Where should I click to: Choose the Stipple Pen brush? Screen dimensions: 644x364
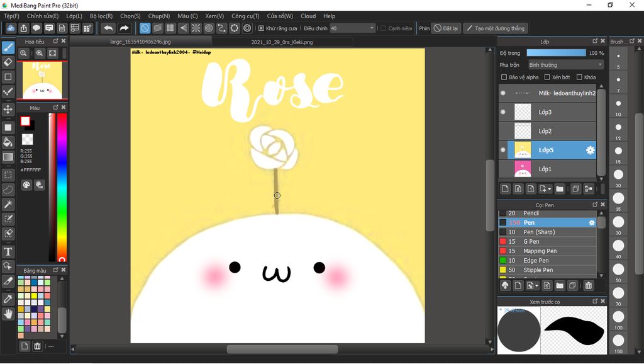548,270
